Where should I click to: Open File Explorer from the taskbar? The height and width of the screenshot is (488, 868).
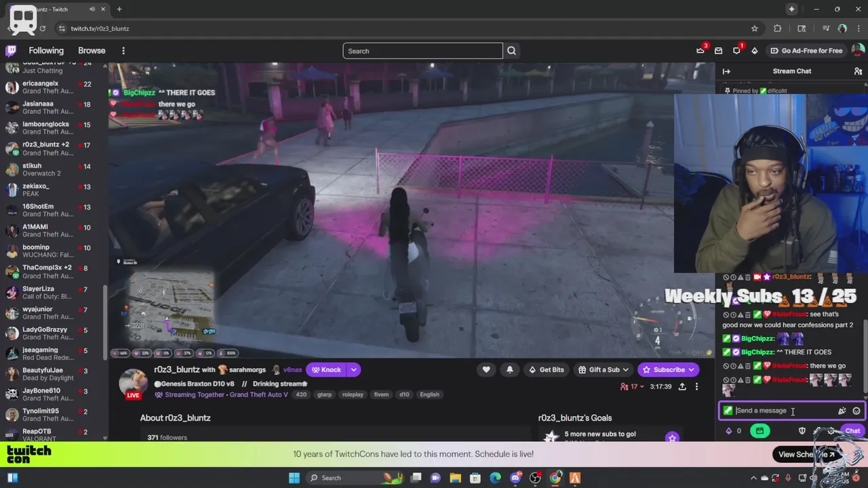tap(456, 478)
